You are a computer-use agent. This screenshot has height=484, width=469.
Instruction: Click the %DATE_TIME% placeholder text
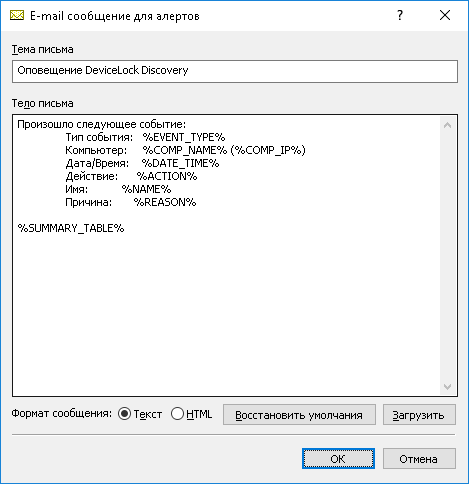click(180, 163)
